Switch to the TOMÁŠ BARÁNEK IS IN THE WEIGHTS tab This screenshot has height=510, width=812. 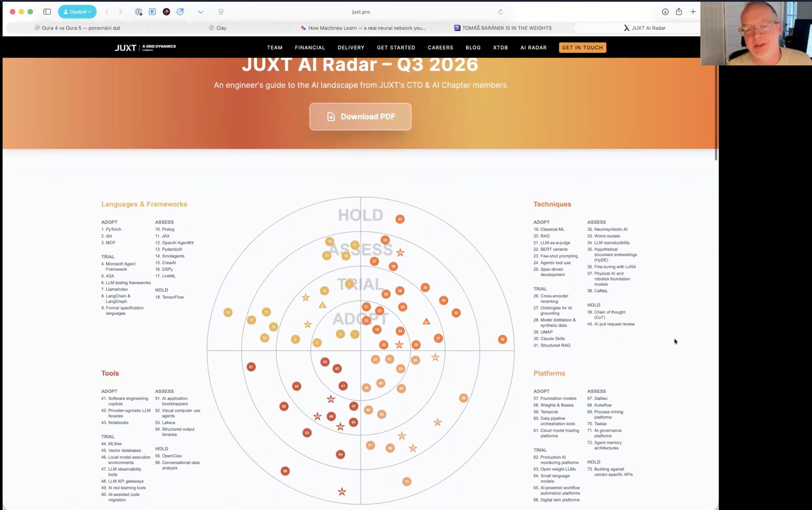pos(503,28)
